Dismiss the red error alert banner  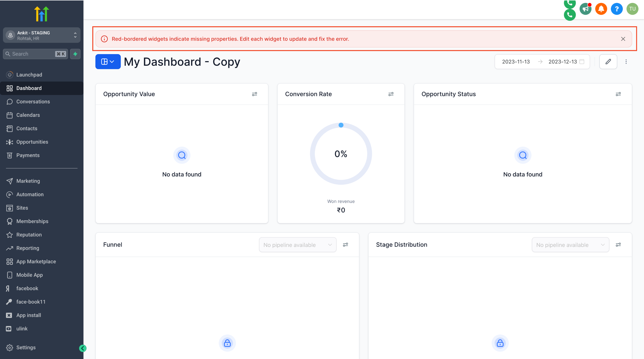pos(623,39)
